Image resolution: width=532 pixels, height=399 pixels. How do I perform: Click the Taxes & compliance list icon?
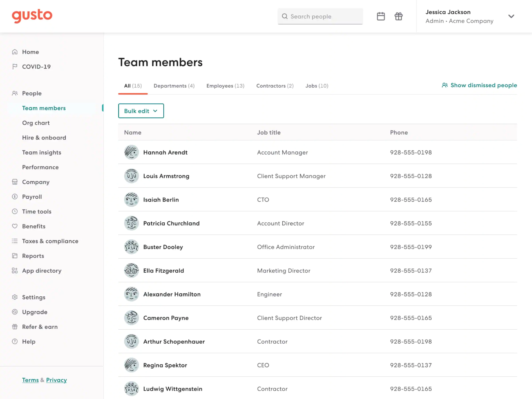click(15, 241)
